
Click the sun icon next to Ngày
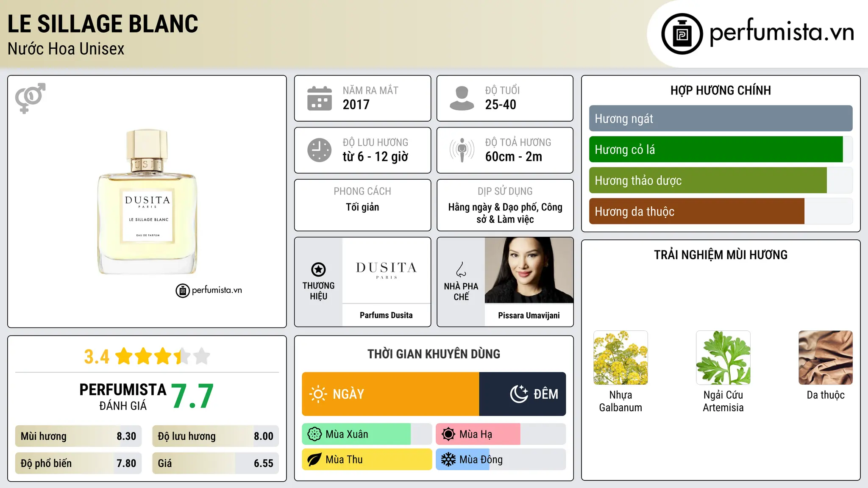click(x=318, y=394)
